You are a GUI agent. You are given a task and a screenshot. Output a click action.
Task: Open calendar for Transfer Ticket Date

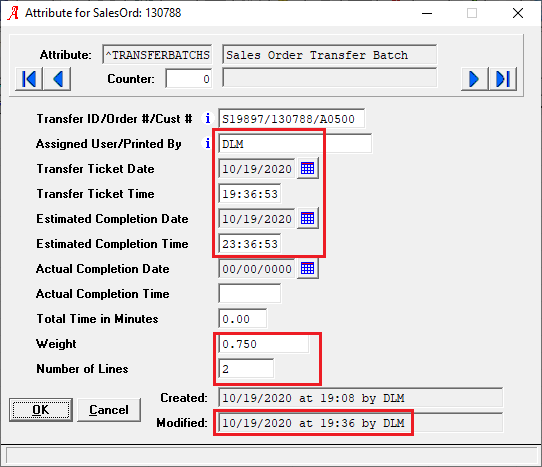click(308, 168)
